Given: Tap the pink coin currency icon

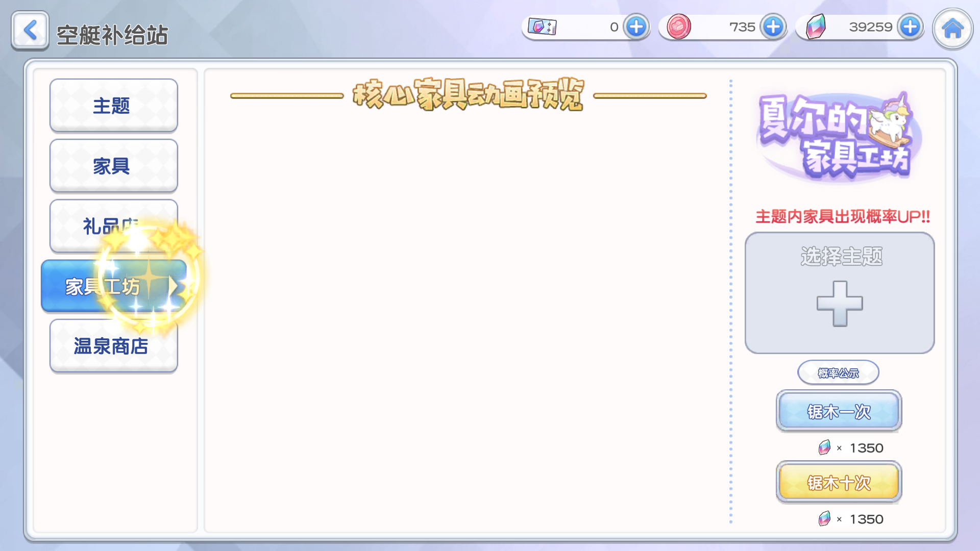Looking at the screenshot, I should click(679, 27).
